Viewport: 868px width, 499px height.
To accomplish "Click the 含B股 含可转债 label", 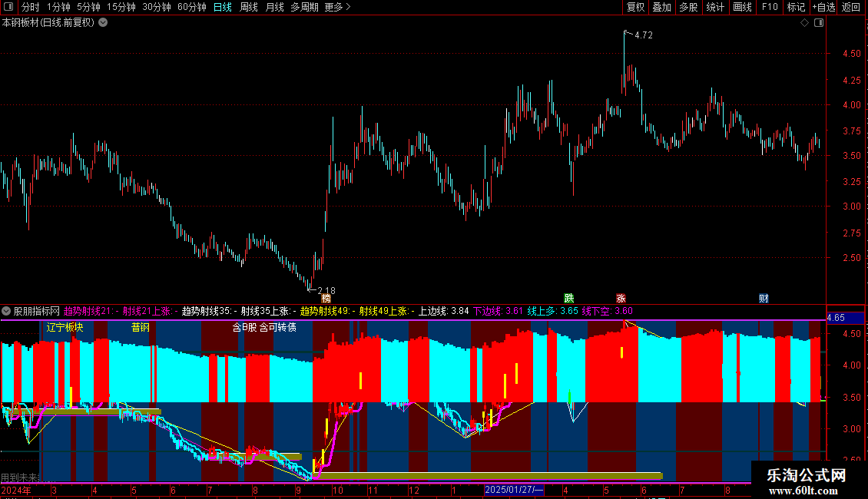I will [264, 328].
